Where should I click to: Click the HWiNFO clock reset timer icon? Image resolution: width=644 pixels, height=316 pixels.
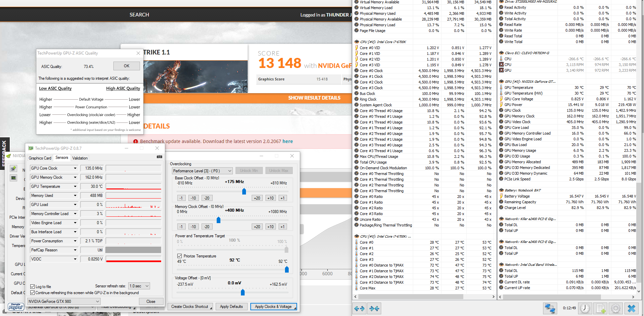(585, 308)
